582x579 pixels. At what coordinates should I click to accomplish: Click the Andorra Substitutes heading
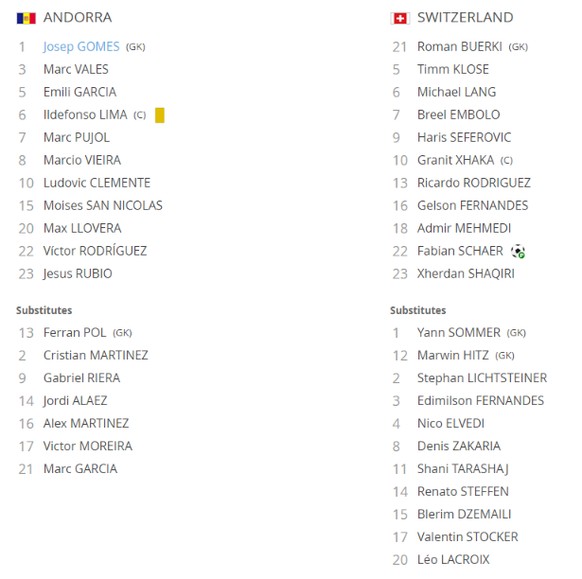(44, 310)
